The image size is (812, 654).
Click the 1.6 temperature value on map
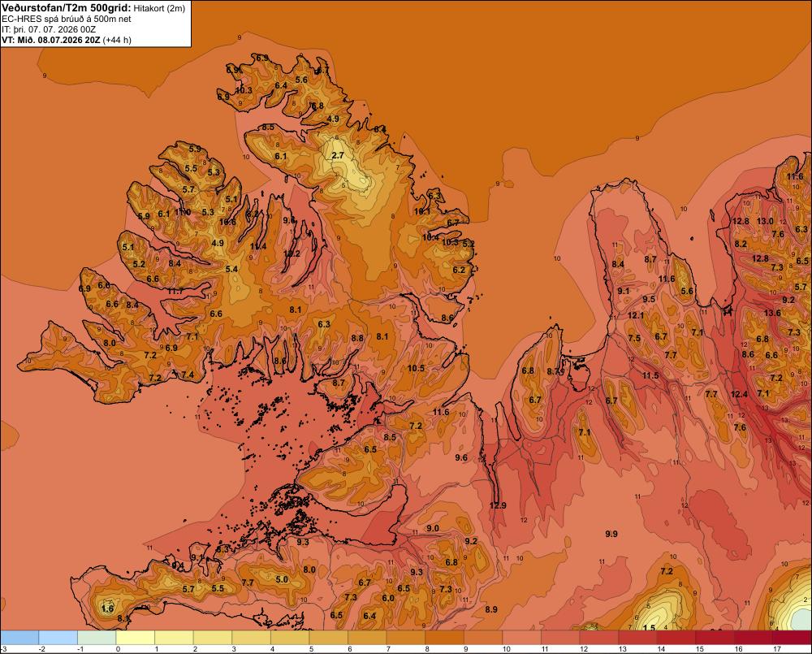pos(107,609)
